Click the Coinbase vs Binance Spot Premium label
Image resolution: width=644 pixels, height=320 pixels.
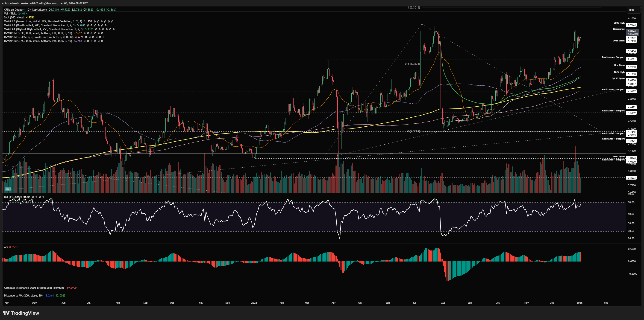(34, 288)
